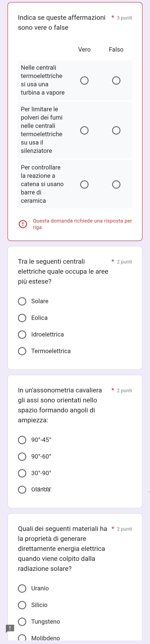
Task: Select Falso for turbina a vapore statement
Action: pyautogui.click(x=116, y=81)
